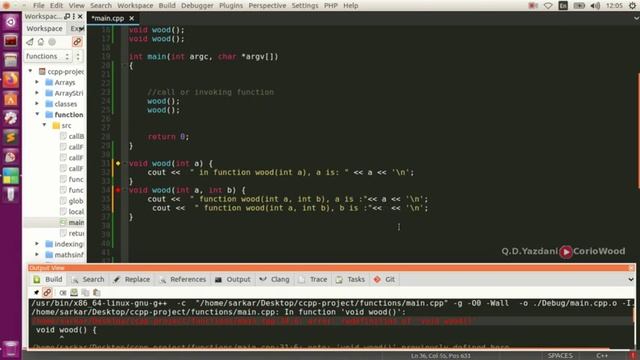Open the system power gear menu
Image resolution: width=640 pixels, height=360 pixels.
(633, 6)
